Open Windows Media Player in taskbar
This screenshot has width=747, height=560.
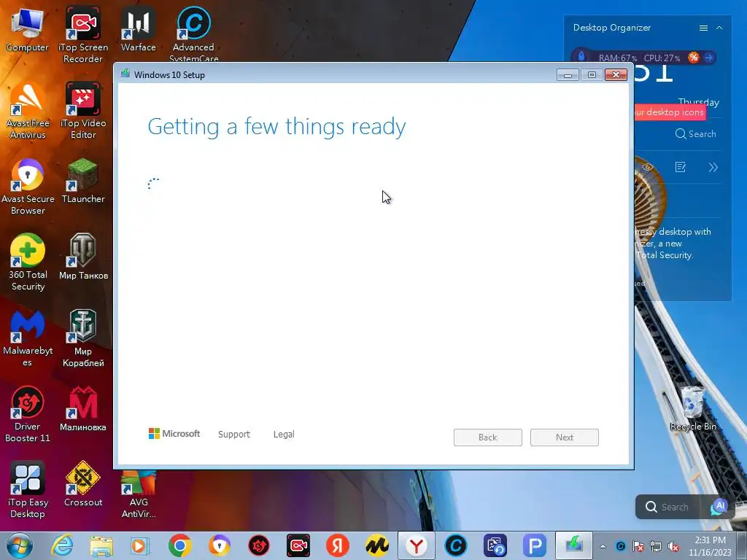pyautogui.click(x=140, y=545)
